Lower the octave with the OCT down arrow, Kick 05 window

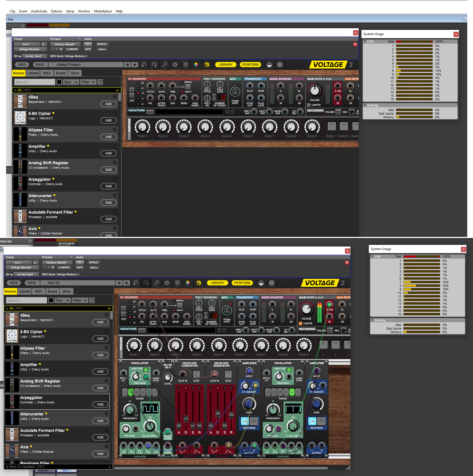pos(124,314)
